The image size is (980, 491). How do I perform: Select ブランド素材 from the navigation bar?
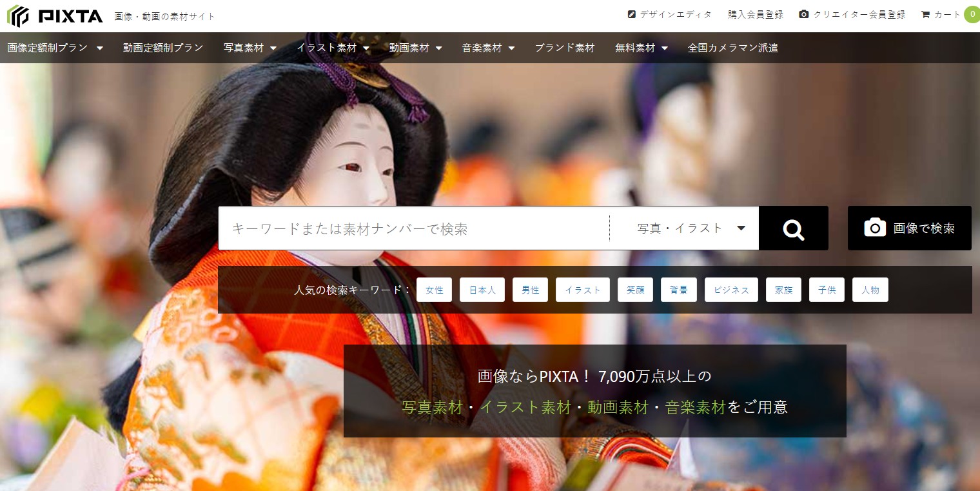pyautogui.click(x=564, y=47)
